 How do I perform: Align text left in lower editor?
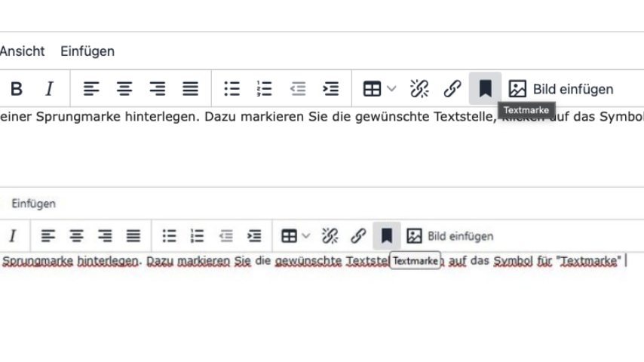tap(48, 236)
